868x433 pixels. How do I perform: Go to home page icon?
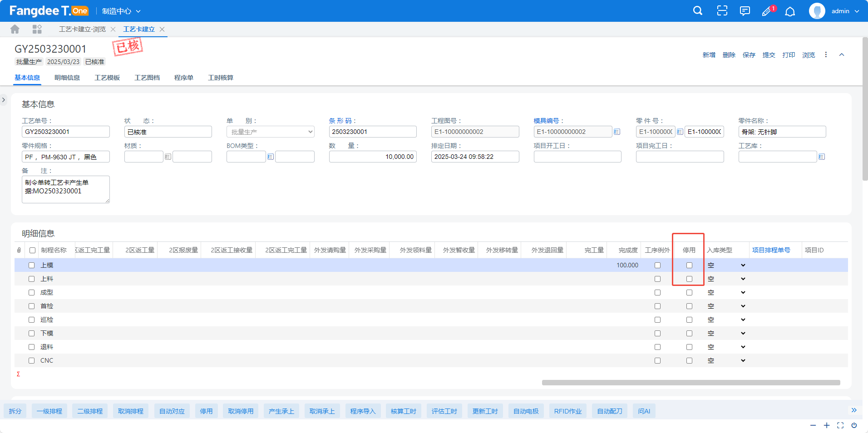pos(15,29)
